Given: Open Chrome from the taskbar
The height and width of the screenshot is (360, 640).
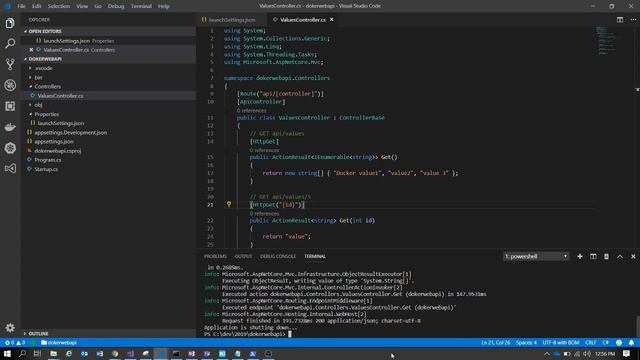Looking at the screenshot, I should pyautogui.click(x=115, y=353).
